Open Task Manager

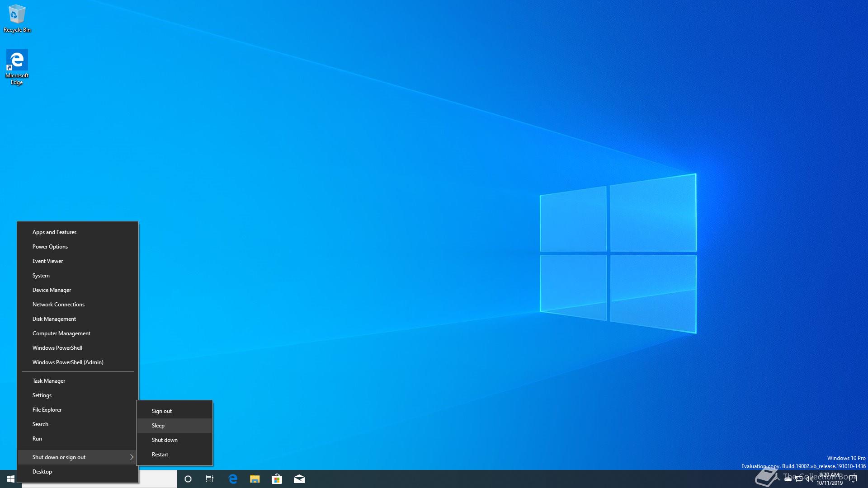[x=78, y=381]
